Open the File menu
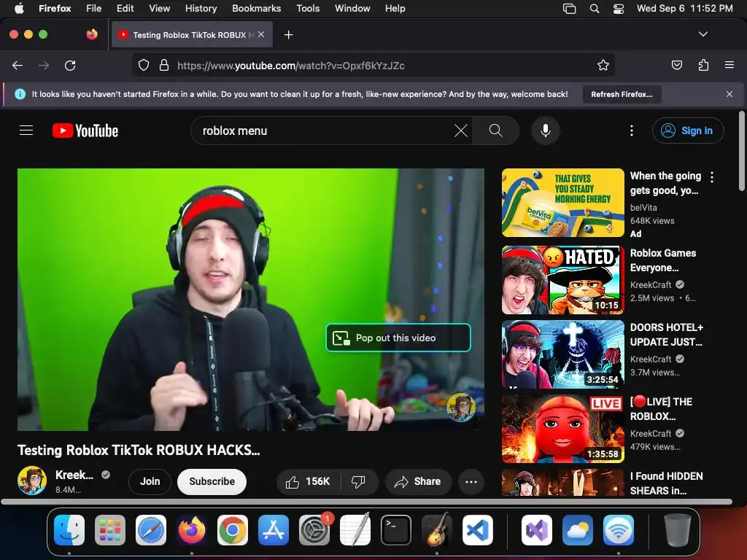 click(x=93, y=9)
